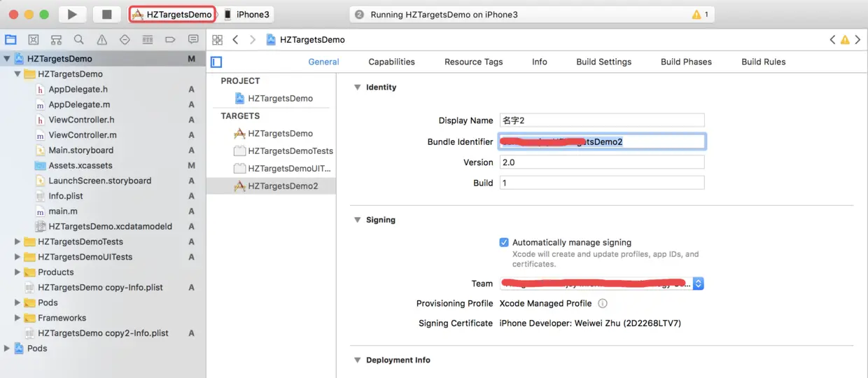Open the Team dropdown
The image size is (868, 378).
698,283
